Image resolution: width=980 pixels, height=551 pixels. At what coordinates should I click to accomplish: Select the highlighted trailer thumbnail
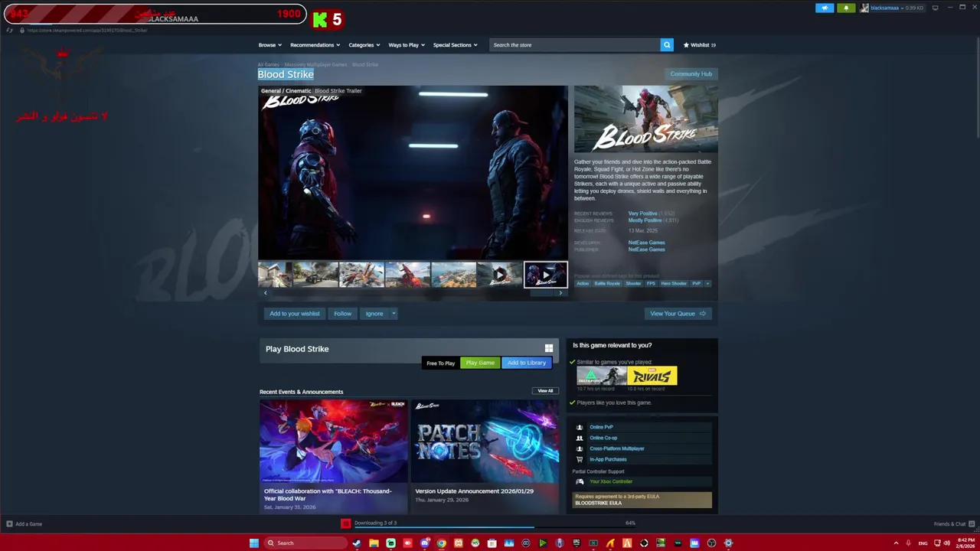(x=545, y=274)
